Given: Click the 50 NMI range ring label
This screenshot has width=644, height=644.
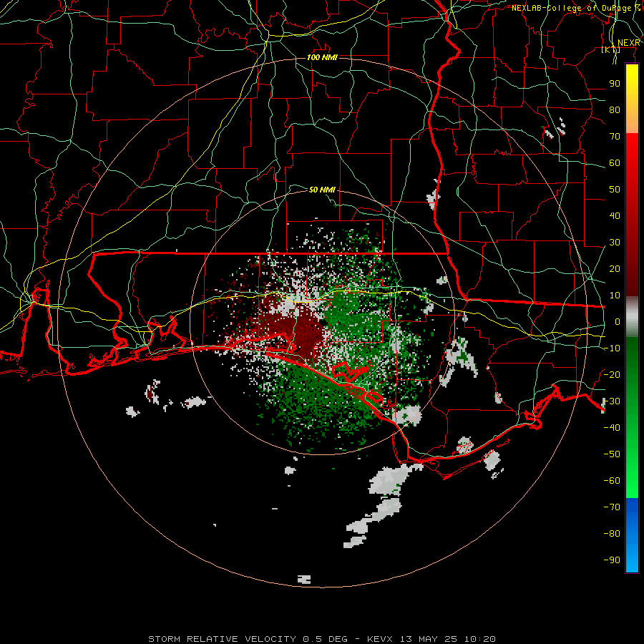Looking at the screenshot, I should (x=322, y=190).
